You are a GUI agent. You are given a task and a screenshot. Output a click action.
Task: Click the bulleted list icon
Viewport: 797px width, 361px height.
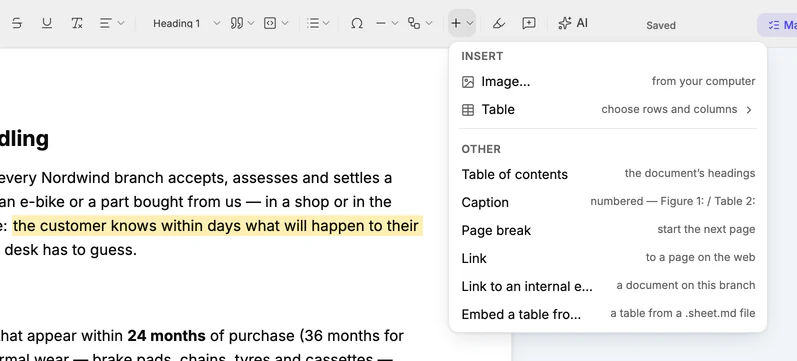pyautogui.click(x=313, y=23)
